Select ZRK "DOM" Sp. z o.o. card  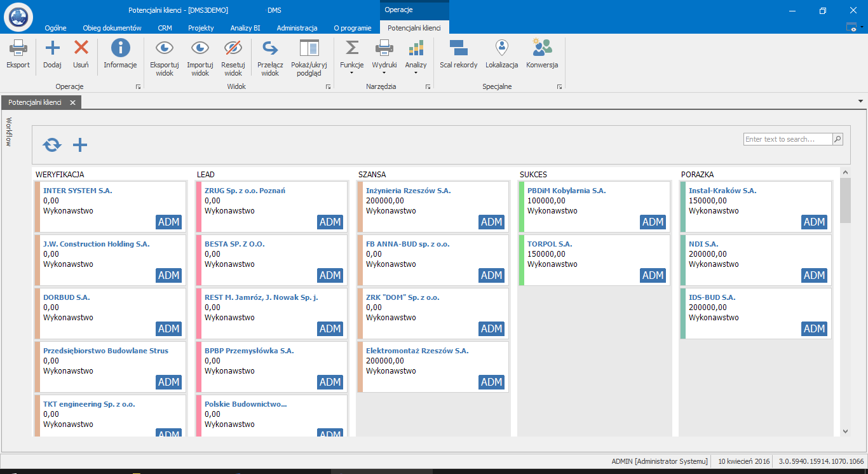pos(433,313)
